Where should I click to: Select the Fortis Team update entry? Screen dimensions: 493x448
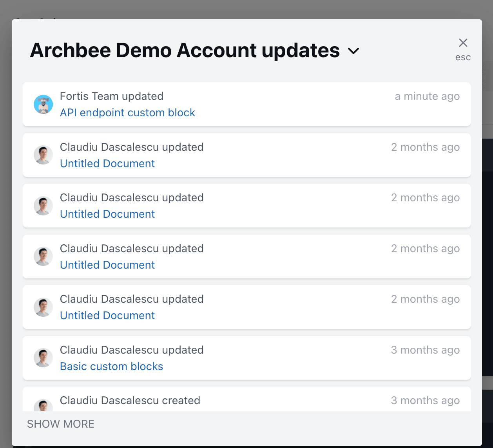tap(247, 104)
